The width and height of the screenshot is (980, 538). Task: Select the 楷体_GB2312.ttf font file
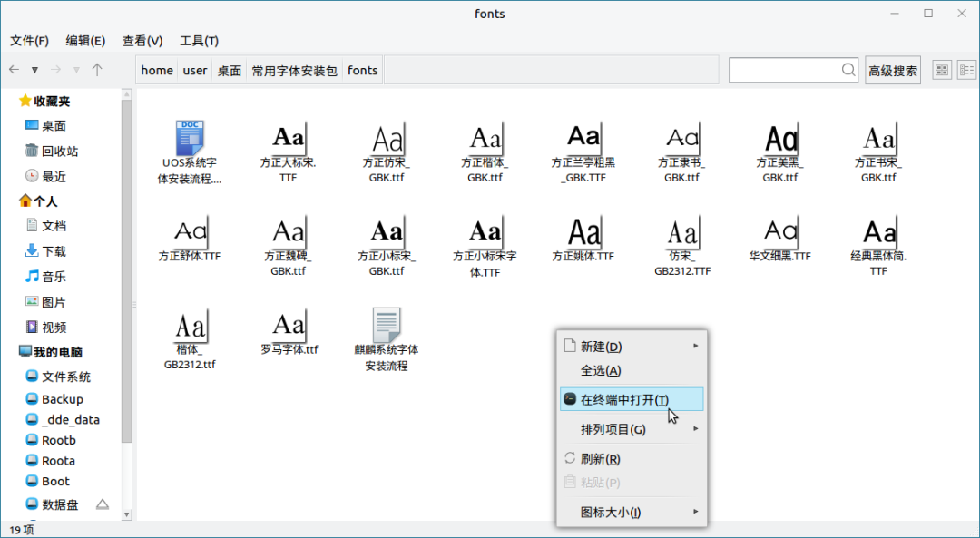[190, 339]
